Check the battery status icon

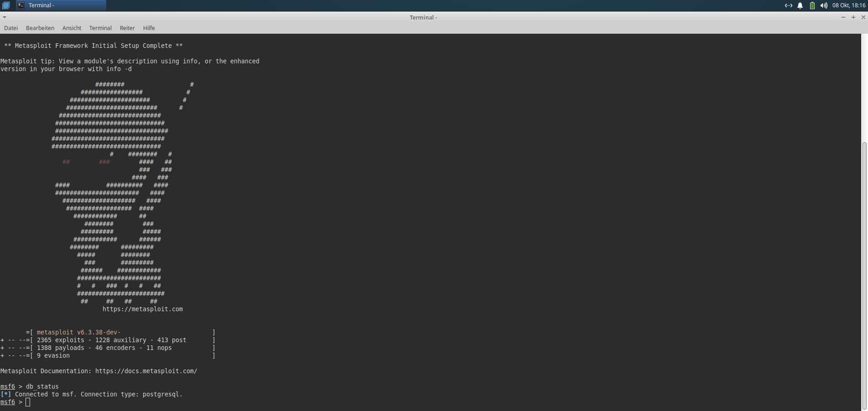coord(812,5)
